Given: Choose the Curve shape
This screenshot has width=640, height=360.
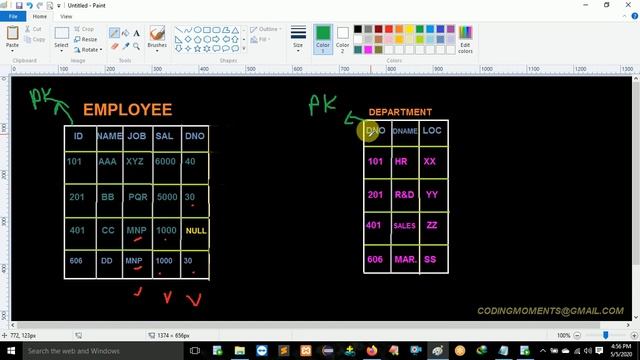Looking at the screenshot, I should click(188, 30).
